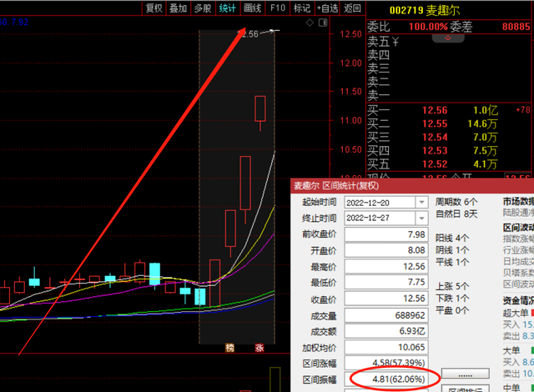
Task: Open the F10 company info
Action: pos(278,8)
